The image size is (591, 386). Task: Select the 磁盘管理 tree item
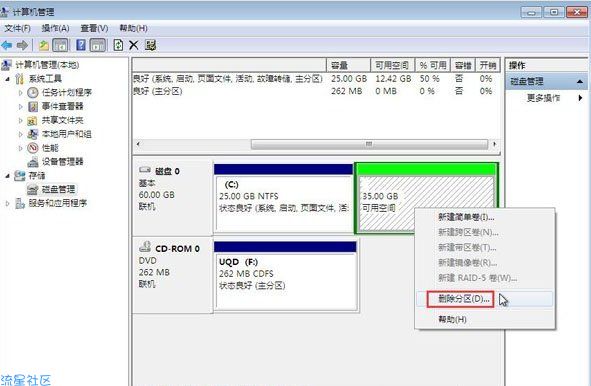coord(58,189)
